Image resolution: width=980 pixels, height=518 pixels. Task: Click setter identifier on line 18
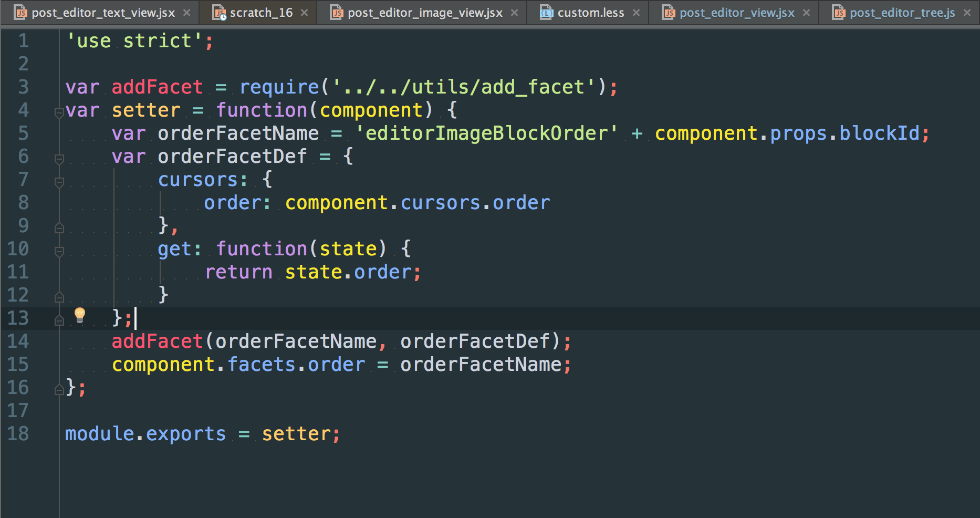[296, 434]
